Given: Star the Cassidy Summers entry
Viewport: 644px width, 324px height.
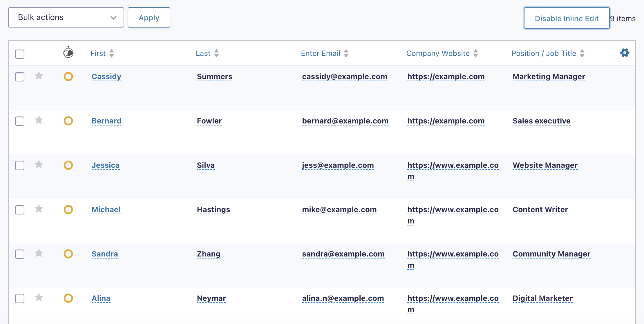Looking at the screenshot, I should tap(39, 76).
